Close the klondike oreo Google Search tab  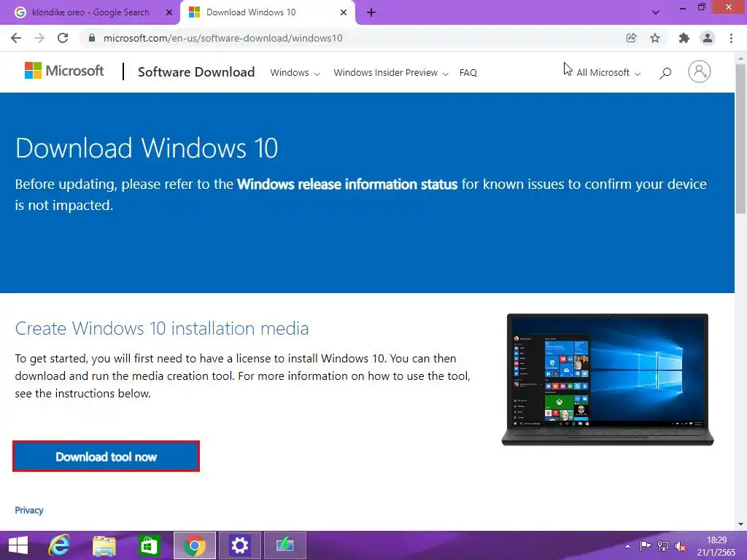[169, 12]
